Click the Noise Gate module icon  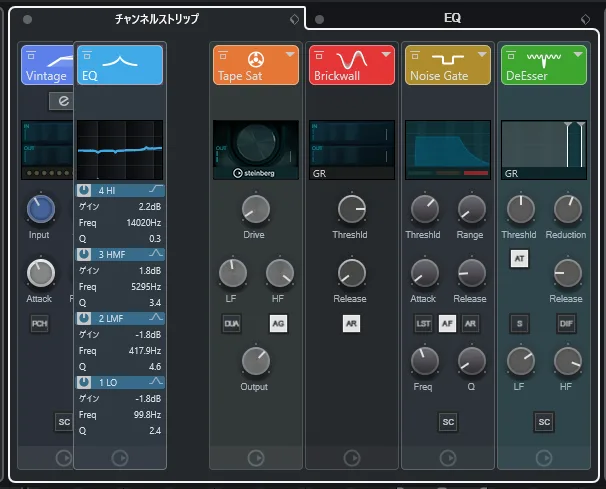[x=448, y=59]
